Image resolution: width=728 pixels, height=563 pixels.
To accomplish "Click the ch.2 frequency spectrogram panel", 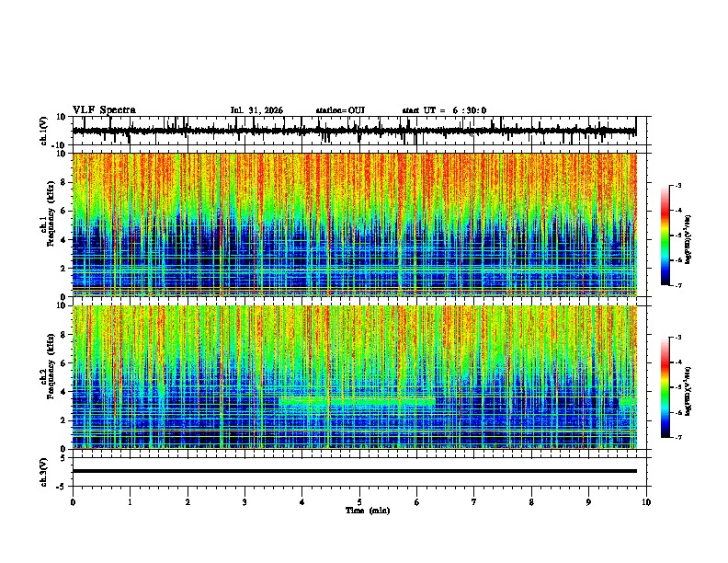I will pos(354,377).
